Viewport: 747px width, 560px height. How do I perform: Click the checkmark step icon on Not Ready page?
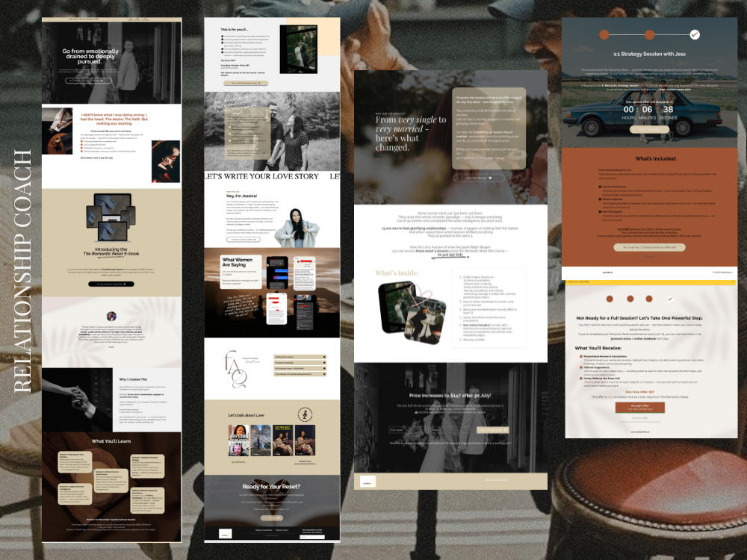[x=670, y=299]
